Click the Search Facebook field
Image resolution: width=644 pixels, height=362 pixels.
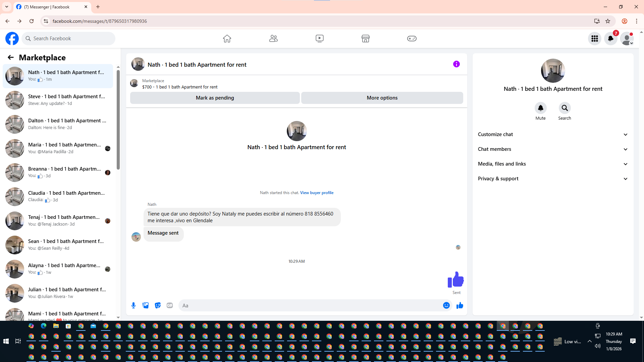(x=68, y=39)
